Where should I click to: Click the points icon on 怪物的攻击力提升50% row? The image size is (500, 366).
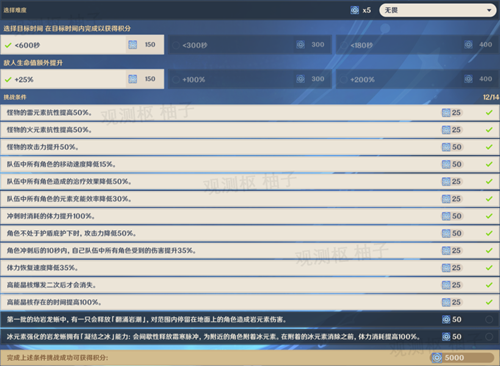446,147
